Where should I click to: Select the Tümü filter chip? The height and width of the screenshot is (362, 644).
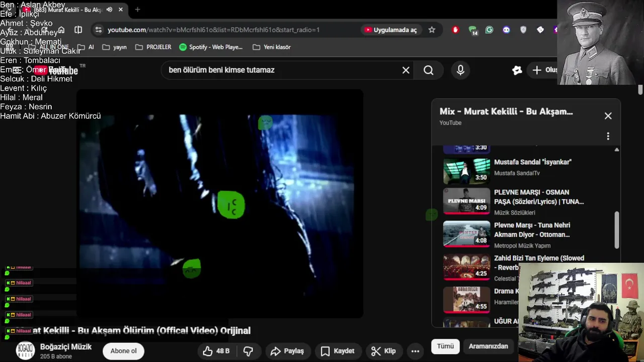[x=445, y=346]
